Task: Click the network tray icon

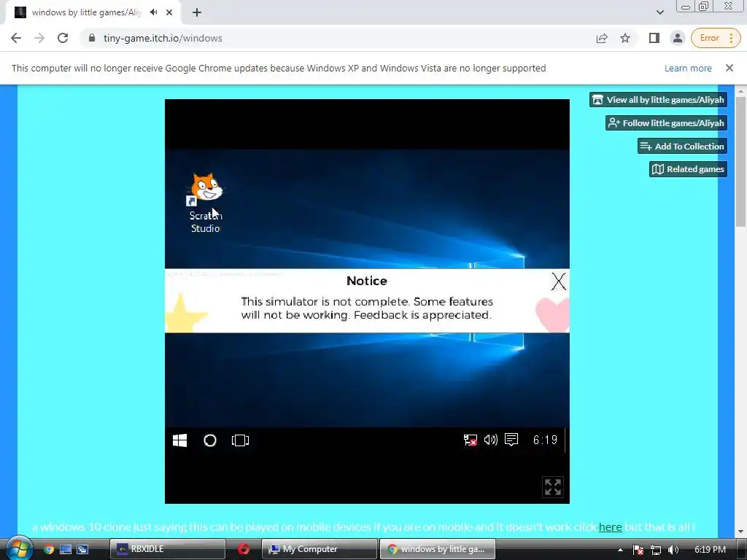Action: pos(656,550)
